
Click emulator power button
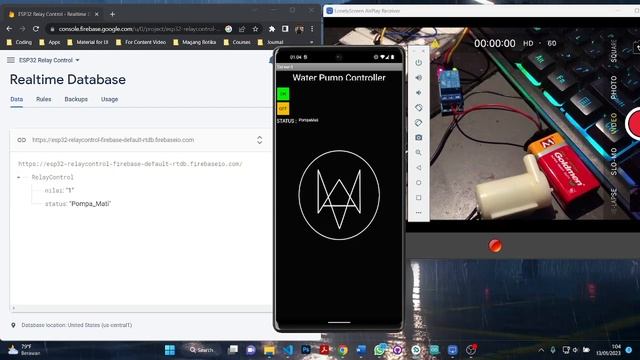pos(418,63)
